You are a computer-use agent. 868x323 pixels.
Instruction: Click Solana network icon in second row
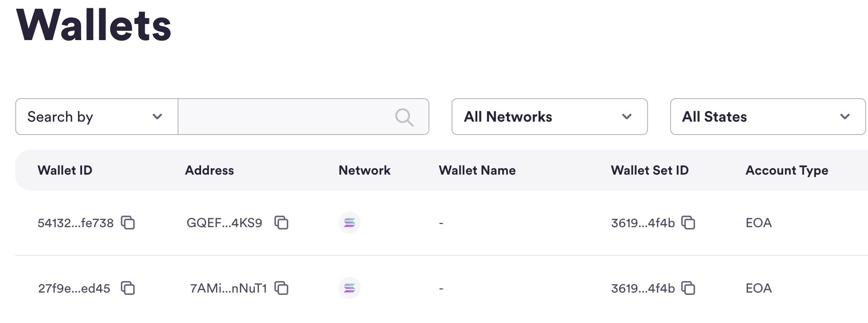pyautogui.click(x=349, y=288)
